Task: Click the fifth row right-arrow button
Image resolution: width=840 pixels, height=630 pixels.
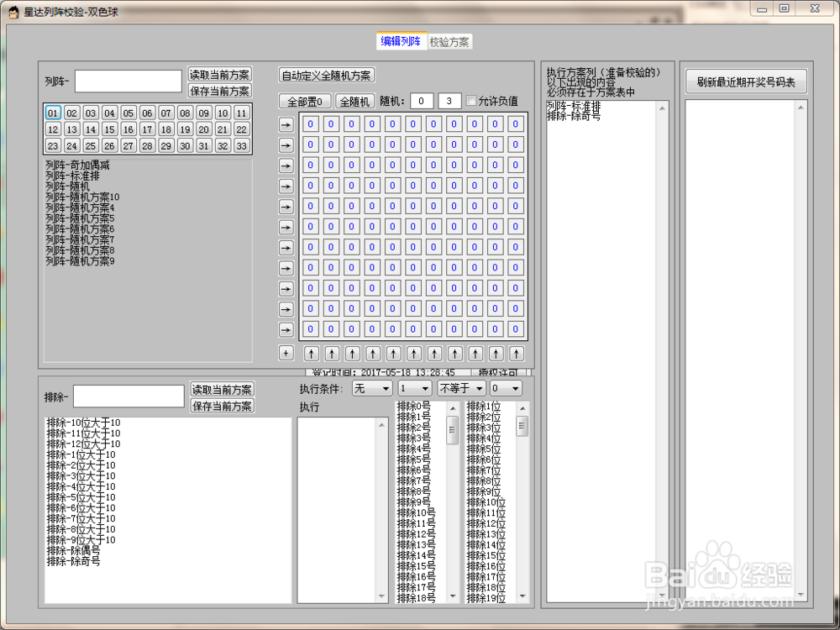Action: click(x=286, y=207)
